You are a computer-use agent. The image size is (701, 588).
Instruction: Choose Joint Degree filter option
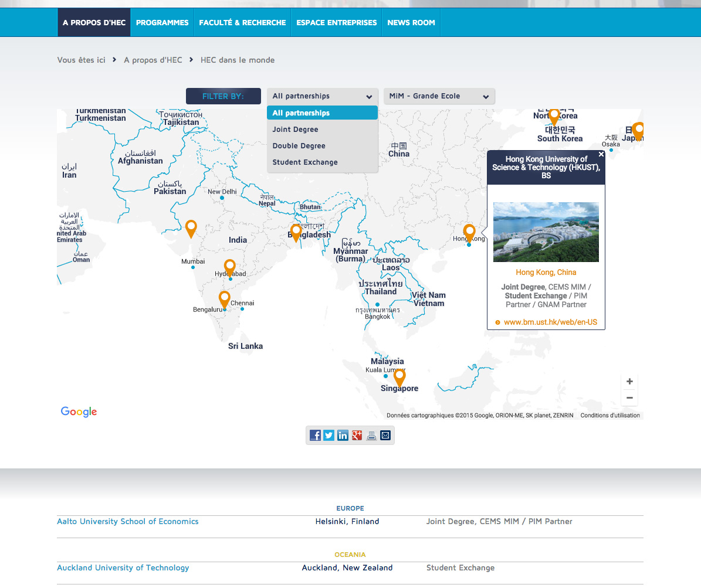[322, 129]
